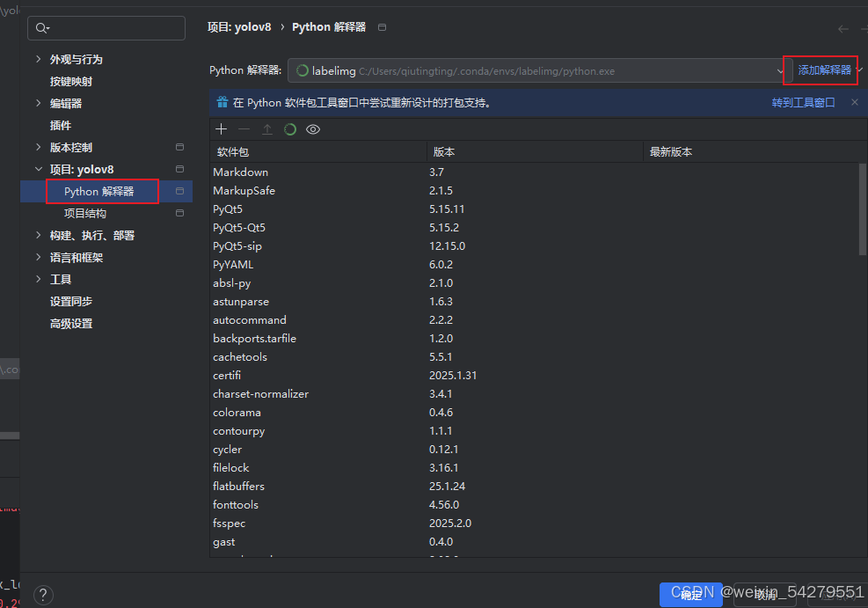The height and width of the screenshot is (608, 868).
Task: Go back using the left arrow icon
Action: (x=843, y=29)
